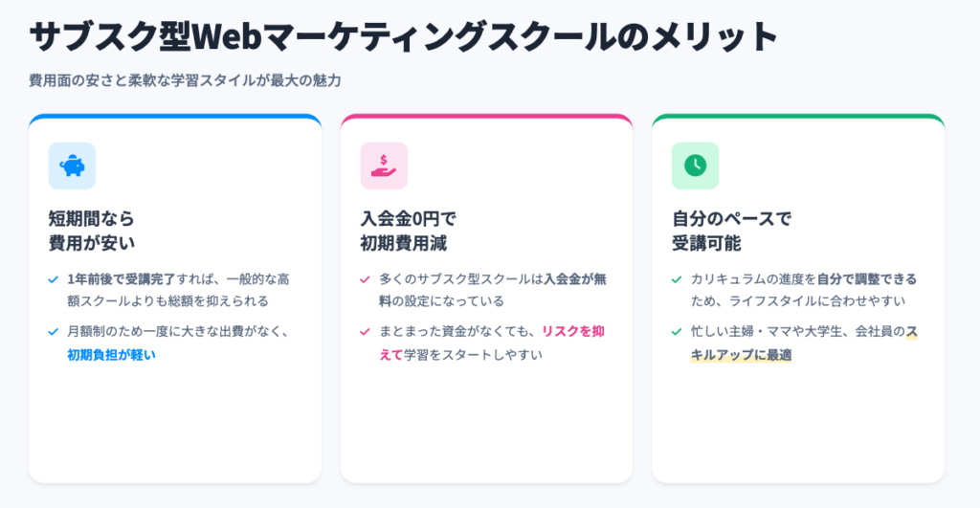Image resolution: width=980 pixels, height=508 pixels.
Task: Click the main title サブスク型Webマーケティングスクールのメリット
Action: 403,37
